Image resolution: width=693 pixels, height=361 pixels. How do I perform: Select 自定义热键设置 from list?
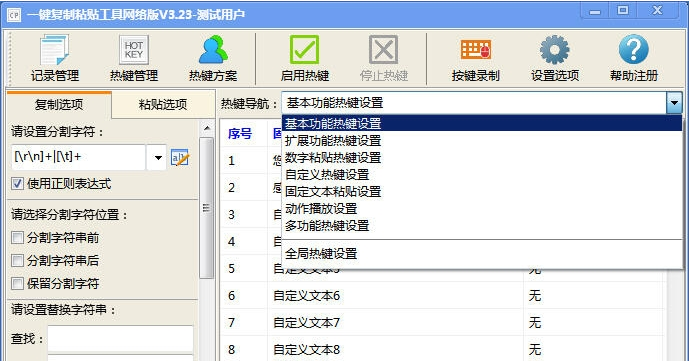(482, 175)
